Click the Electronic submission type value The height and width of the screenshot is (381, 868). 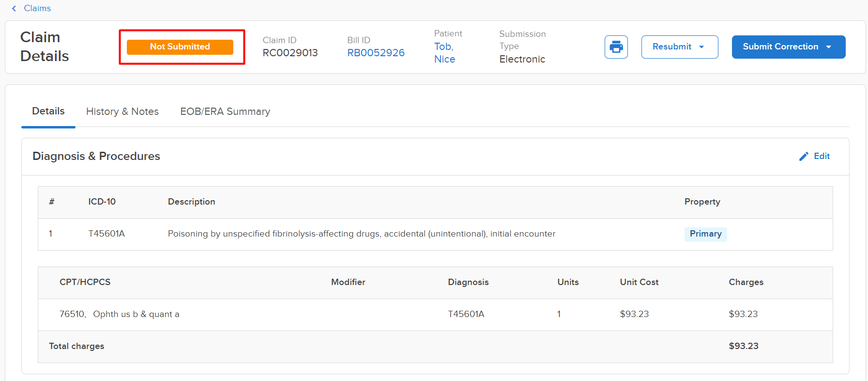(522, 59)
